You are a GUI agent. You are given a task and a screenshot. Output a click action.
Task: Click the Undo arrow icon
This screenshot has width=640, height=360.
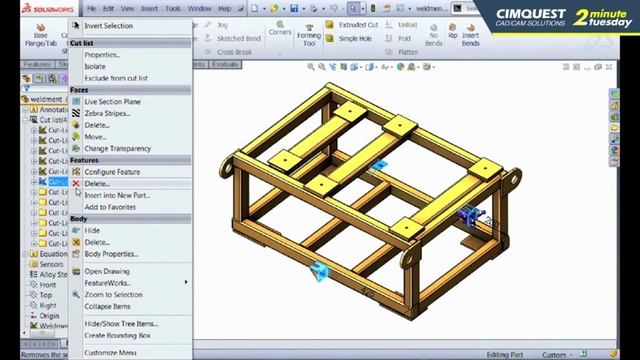point(334,8)
